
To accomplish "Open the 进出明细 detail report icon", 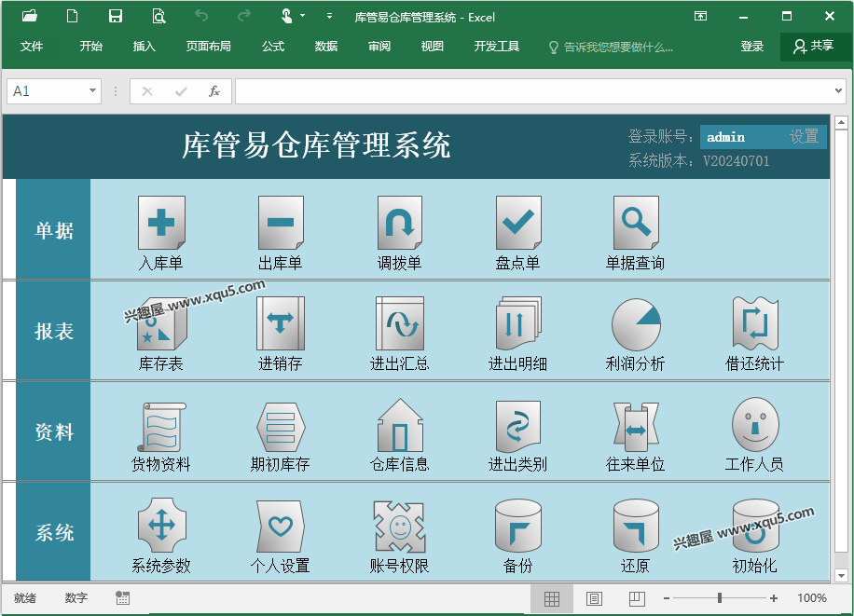I will pyautogui.click(x=518, y=323).
